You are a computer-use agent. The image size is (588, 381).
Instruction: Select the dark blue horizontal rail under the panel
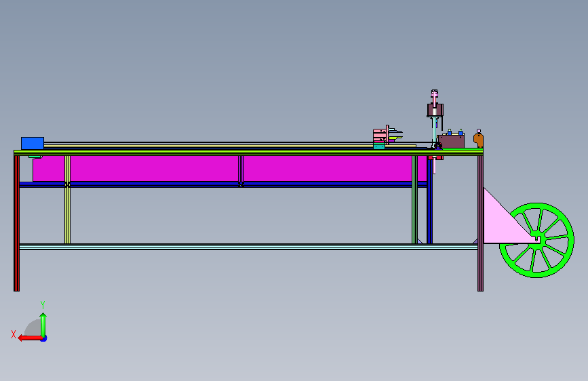(x=222, y=184)
